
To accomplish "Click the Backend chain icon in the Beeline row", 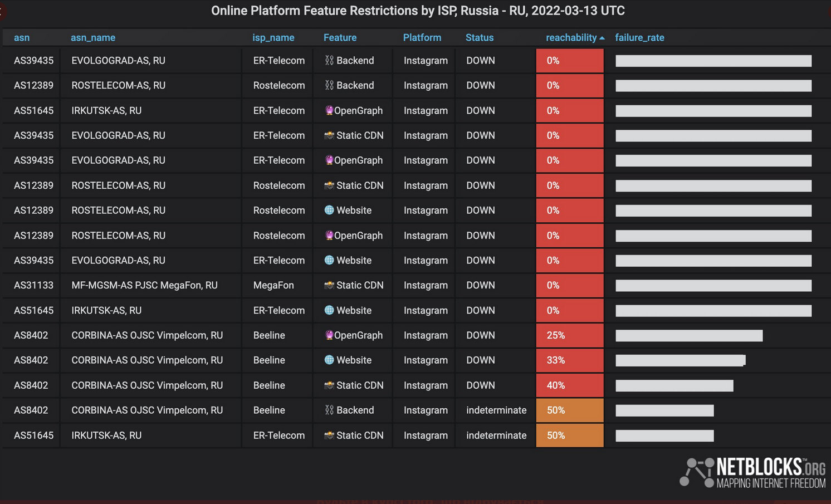I will pyautogui.click(x=329, y=410).
